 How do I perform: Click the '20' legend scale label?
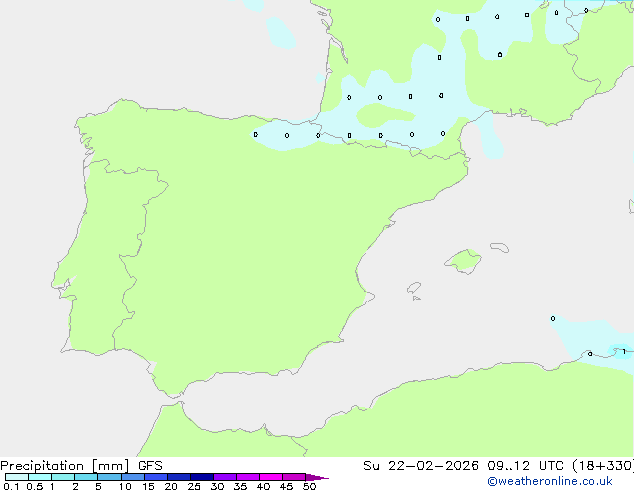point(171,486)
